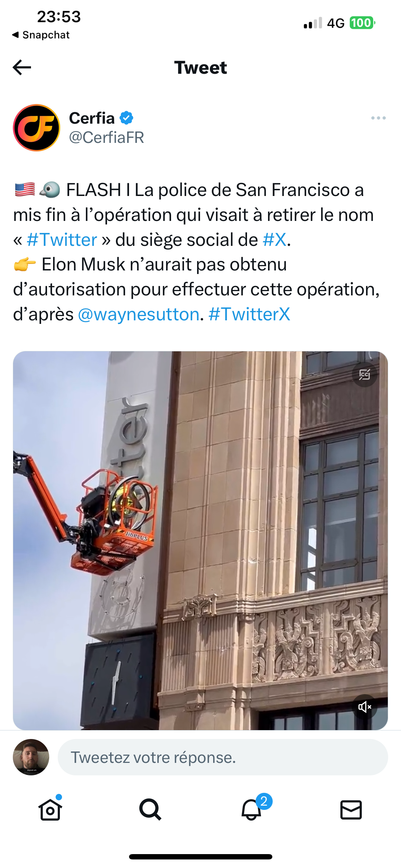Open Cerfia's profile picture
The height and width of the screenshot is (868, 401).
tap(36, 128)
